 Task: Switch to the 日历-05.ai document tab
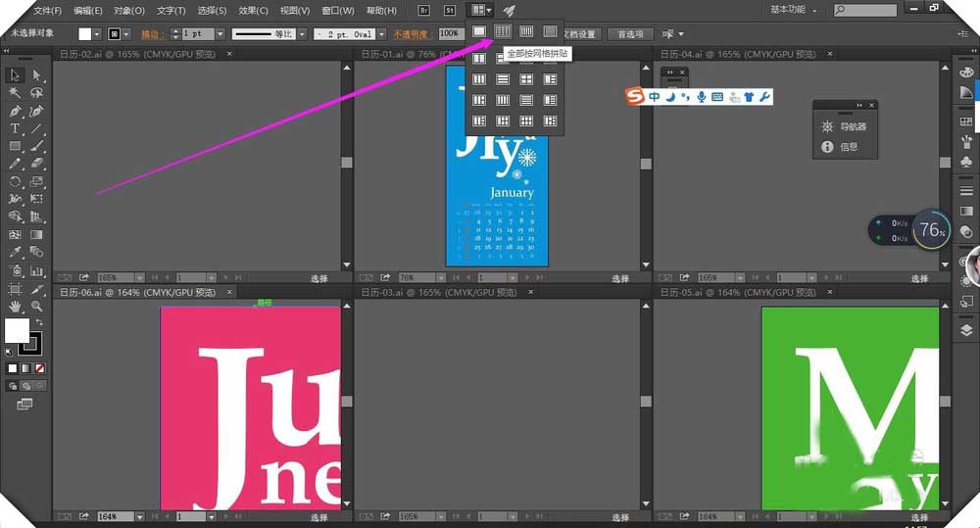[738, 292]
